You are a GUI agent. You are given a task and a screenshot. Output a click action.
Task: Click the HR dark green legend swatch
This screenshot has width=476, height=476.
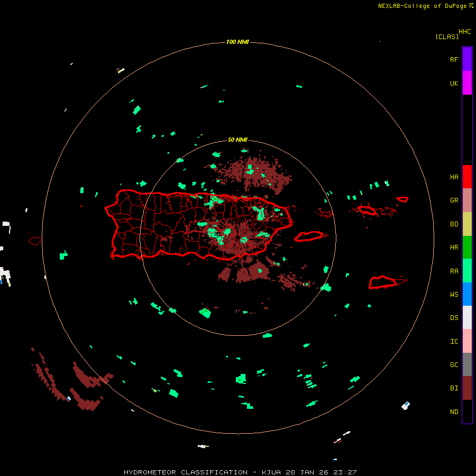click(x=467, y=248)
